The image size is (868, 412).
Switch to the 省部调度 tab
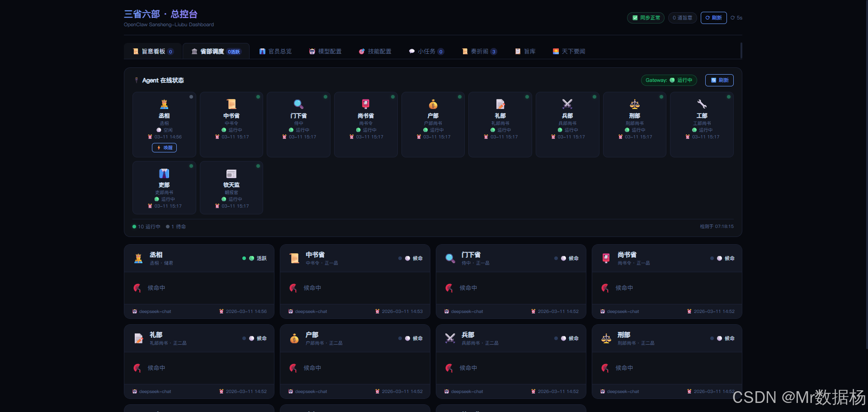216,51
